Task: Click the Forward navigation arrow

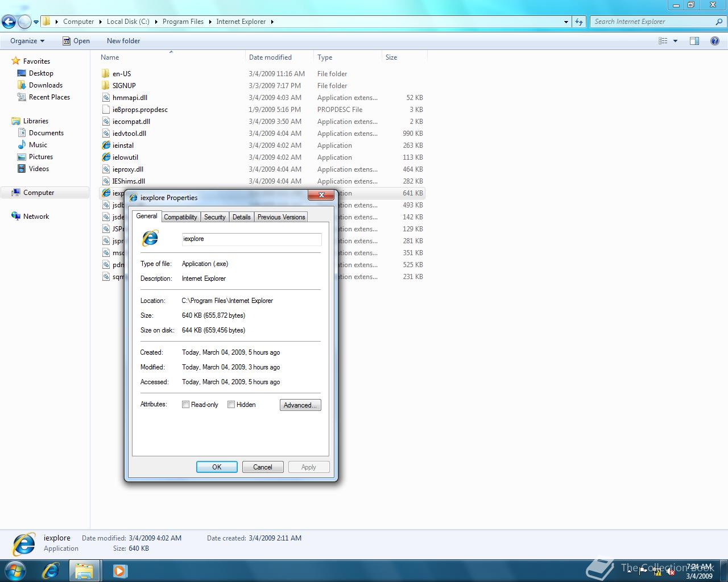Action: (x=24, y=22)
